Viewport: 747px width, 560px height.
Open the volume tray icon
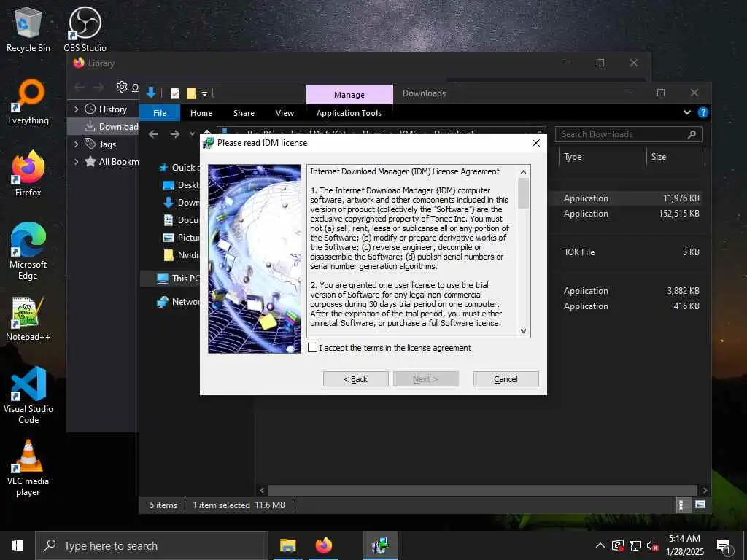[x=653, y=545]
